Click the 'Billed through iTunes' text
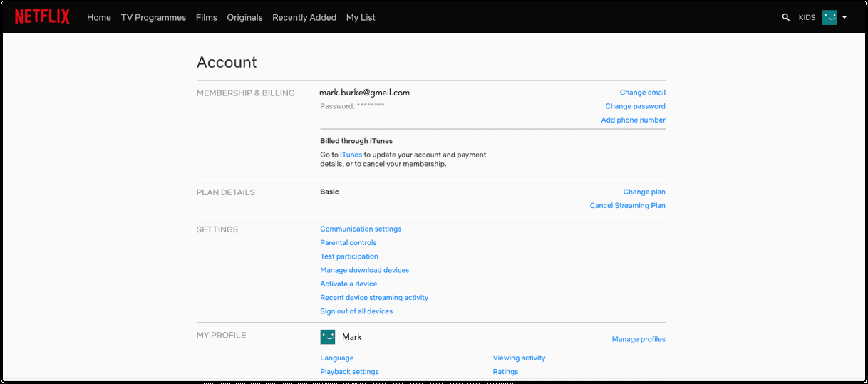This screenshot has height=384, width=868. click(356, 141)
